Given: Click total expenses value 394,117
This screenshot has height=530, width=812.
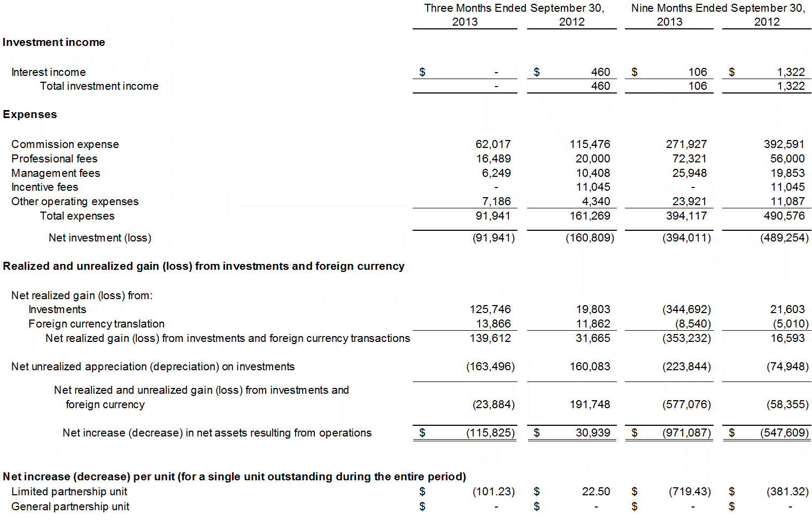Looking at the screenshot, I should pos(686,216).
